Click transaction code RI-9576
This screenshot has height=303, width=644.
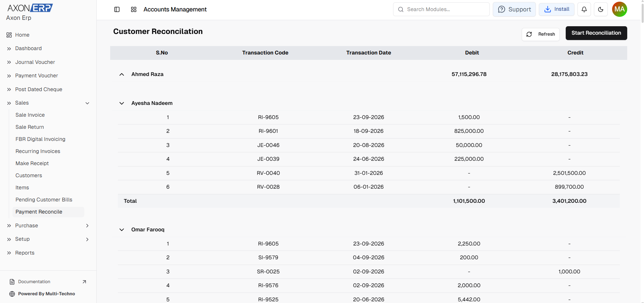coord(268,286)
